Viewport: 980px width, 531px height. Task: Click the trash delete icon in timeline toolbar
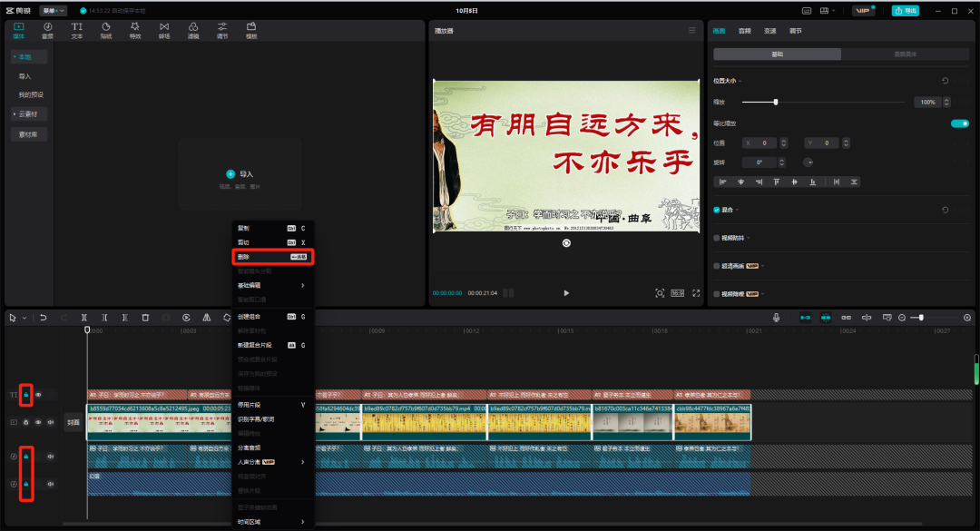145,318
